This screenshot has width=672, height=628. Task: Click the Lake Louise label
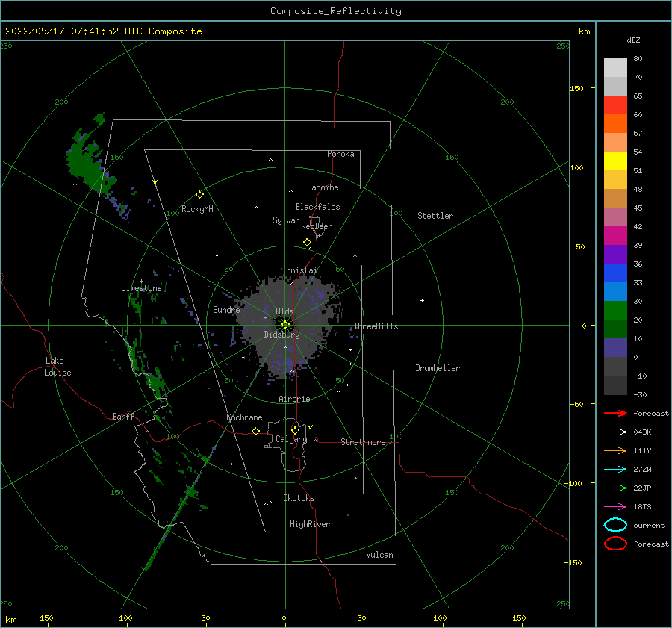tap(57, 367)
